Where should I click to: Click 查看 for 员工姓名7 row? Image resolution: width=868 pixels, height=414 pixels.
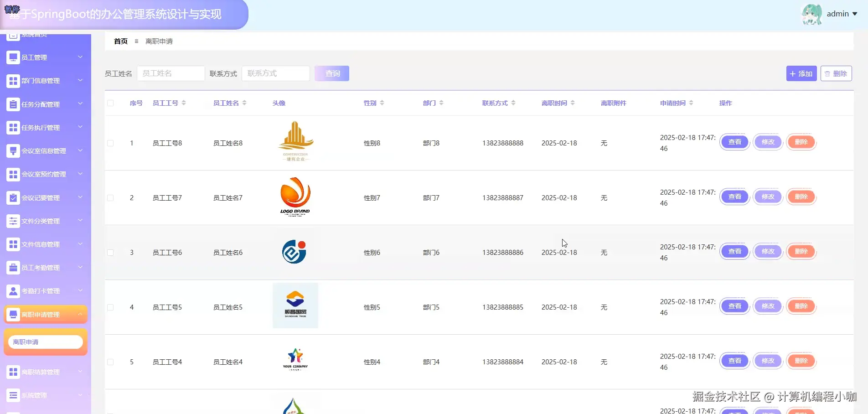(x=735, y=197)
